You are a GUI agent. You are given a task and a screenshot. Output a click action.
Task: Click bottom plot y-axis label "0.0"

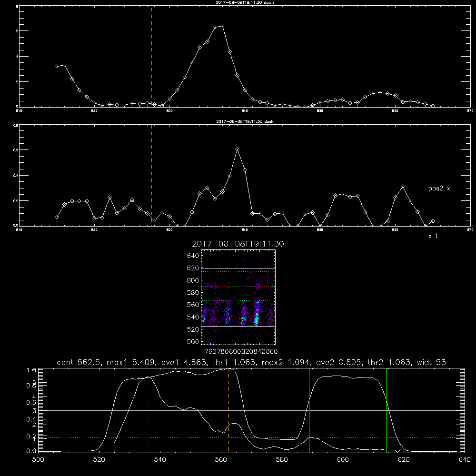coord(31,451)
